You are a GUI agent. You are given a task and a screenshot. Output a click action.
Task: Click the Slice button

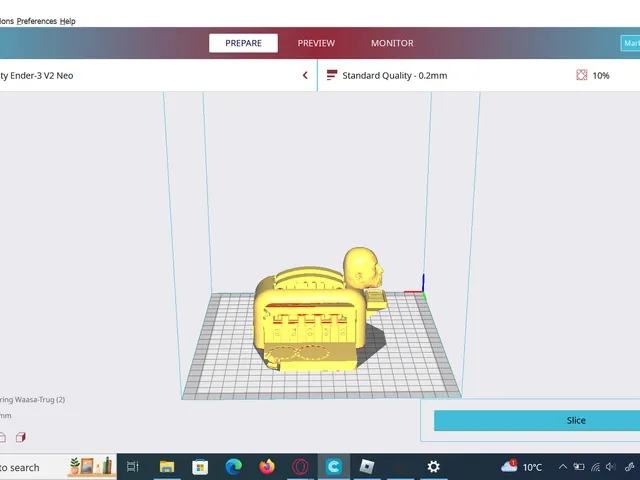(x=537, y=420)
